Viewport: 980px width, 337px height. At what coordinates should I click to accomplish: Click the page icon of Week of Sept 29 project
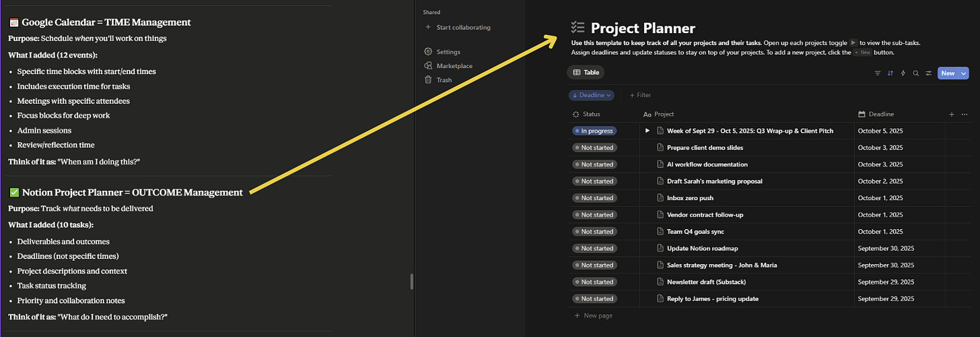660,131
